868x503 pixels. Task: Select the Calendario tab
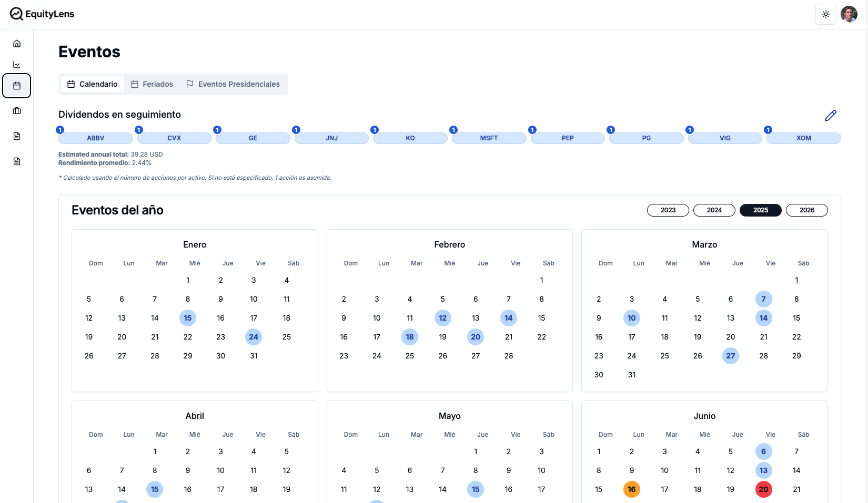pyautogui.click(x=93, y=84)
